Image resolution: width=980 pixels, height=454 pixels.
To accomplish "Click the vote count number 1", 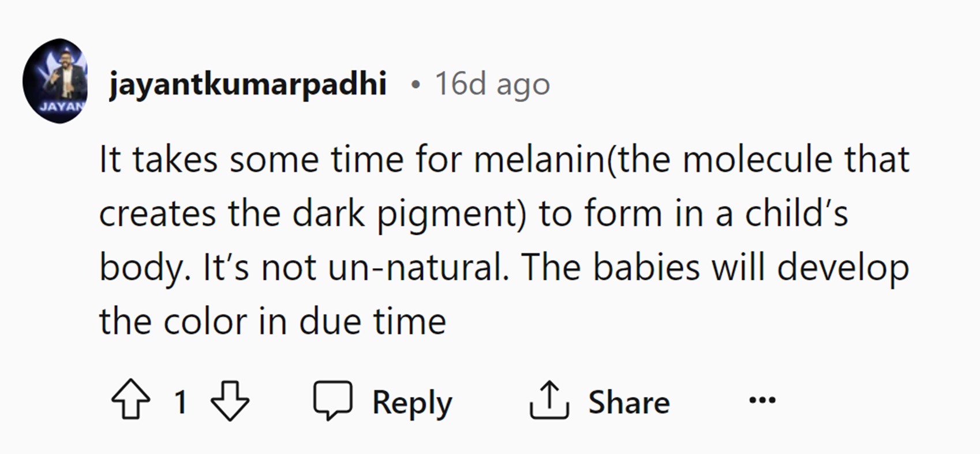I will pyautogui.click(x=181, y=402).
